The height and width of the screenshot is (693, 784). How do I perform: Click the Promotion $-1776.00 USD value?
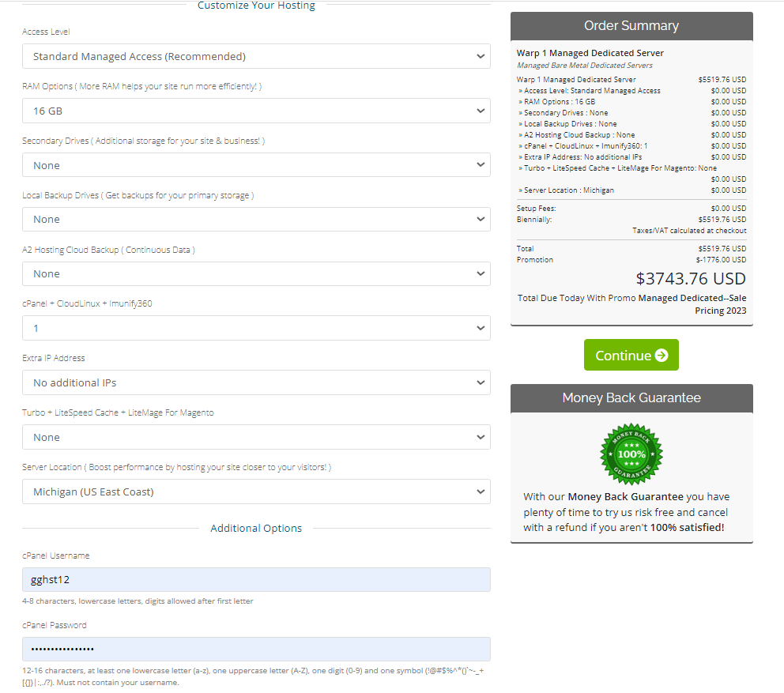pos(721,260)
